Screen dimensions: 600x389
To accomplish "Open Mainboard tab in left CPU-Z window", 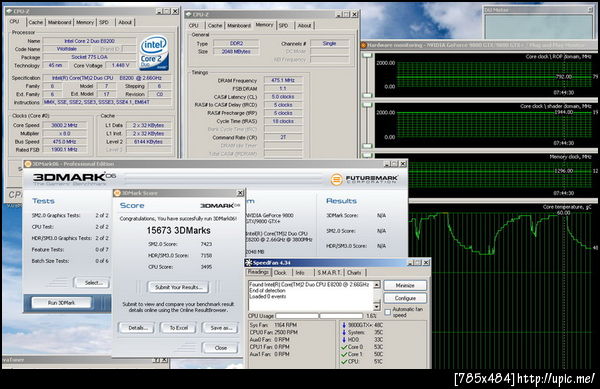I will [x=59, y=23].
